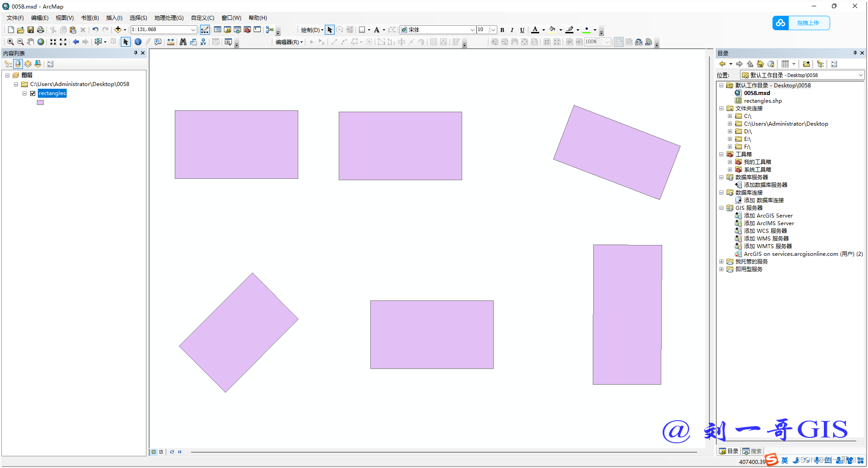Open the HTML Popup tool

tap(158, 42)
